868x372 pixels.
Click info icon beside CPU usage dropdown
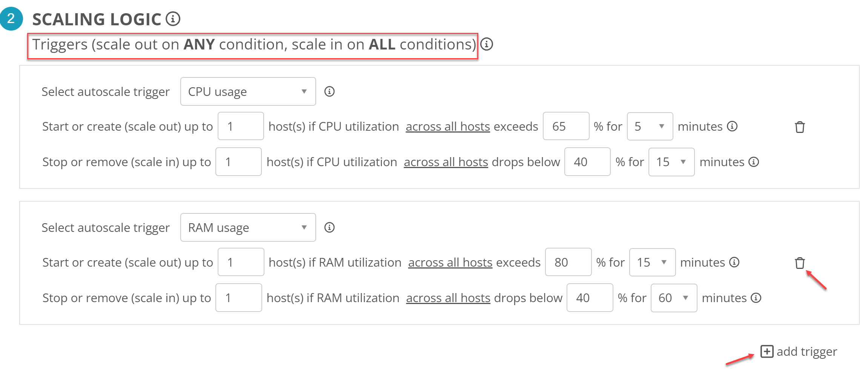coord(329,91)
